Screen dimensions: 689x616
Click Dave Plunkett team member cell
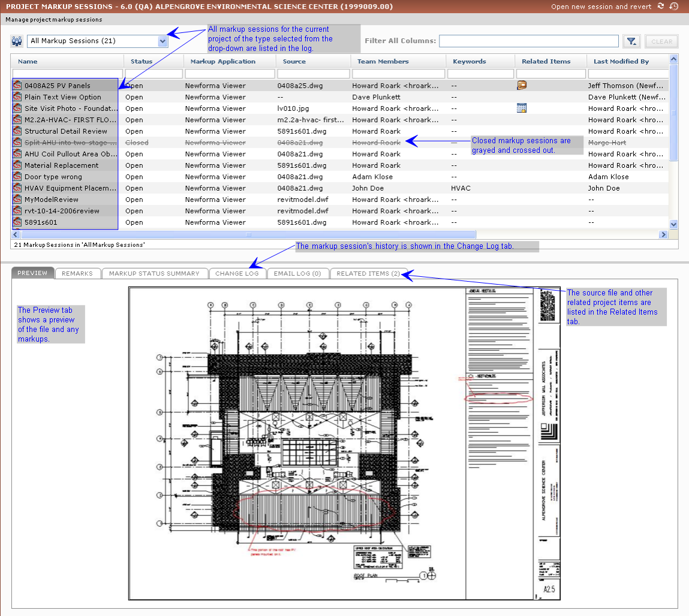[x=376, y=96]
